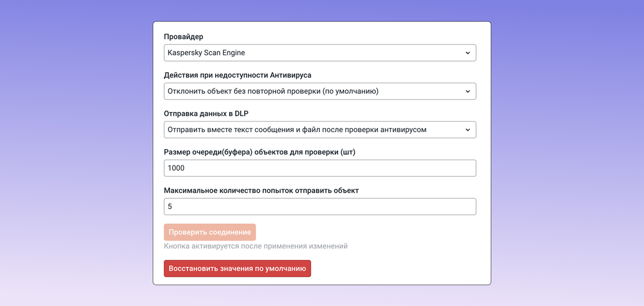The image size is (644, 306).
Task: Click the Отправить вместе текст сообщения selected option
Action: click(x=297, y=130)
